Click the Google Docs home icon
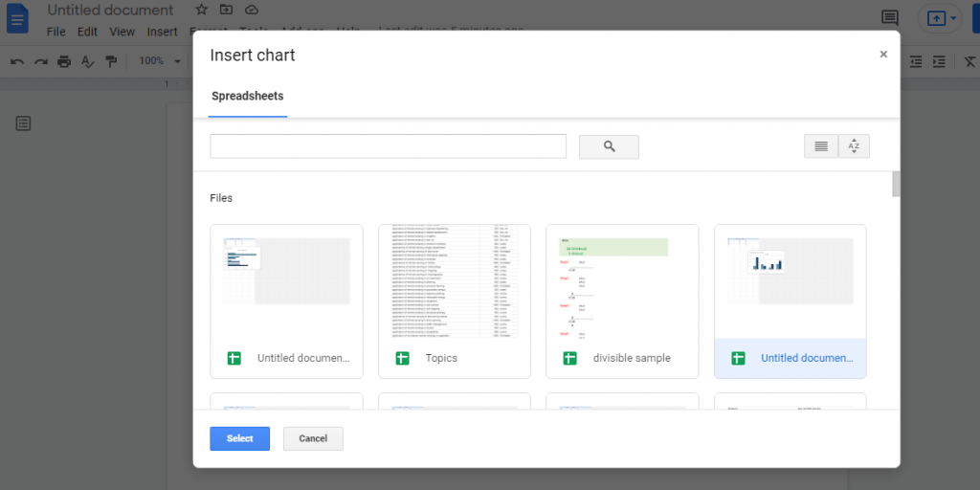The width and height of the screenshot is (980, 490). coord(17,18)
